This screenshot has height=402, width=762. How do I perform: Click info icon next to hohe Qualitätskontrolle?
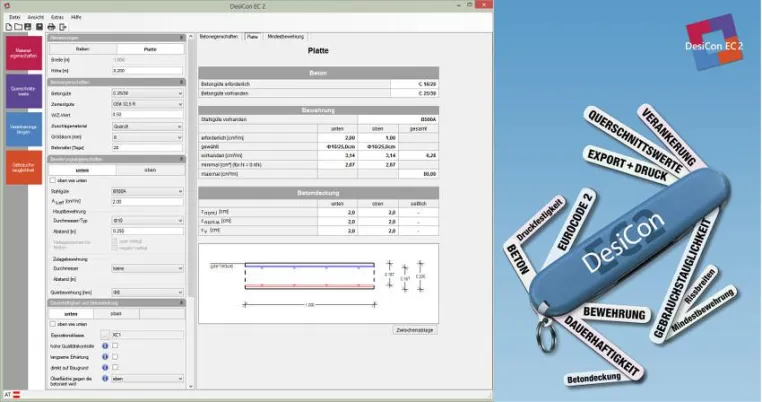point(105,346)
